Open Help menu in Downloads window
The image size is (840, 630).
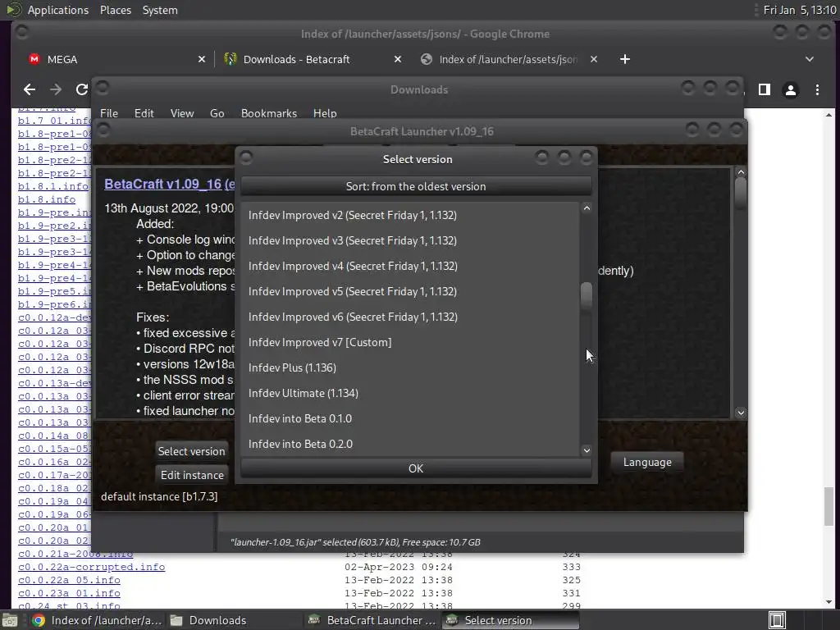point(325,113)
